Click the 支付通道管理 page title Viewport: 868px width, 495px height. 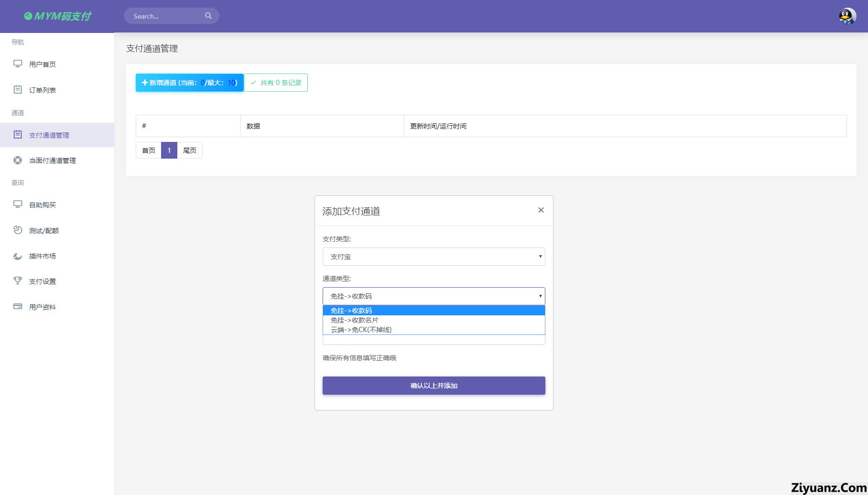tap(152, 48)
